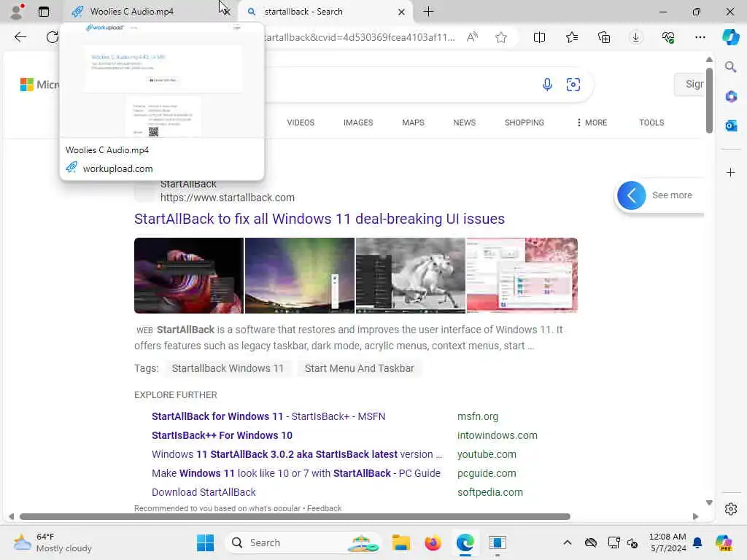Open the Downloads icon
The width and height of the screenshot is (747, 560).
(636, 37)
